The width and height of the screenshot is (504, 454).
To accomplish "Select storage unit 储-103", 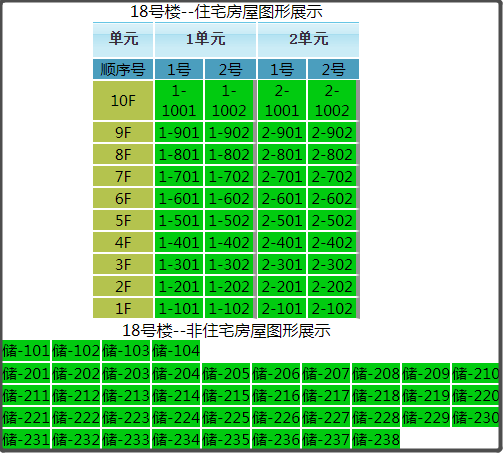I will 126,351.
